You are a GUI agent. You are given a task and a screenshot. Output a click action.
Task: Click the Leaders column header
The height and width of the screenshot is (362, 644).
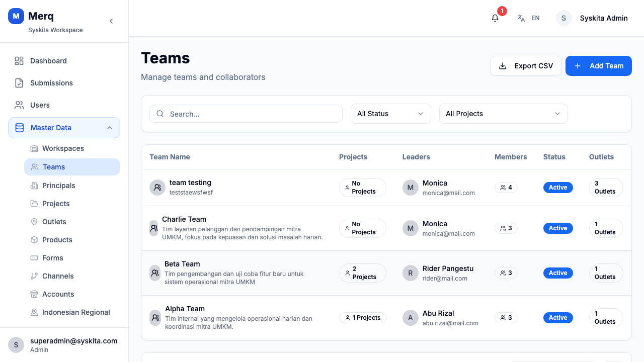click(416, 157)
